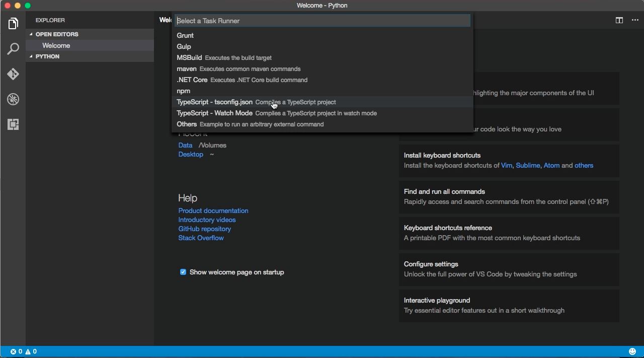Focus the 'Select a Task Runner' input field

tap(323, 21)
